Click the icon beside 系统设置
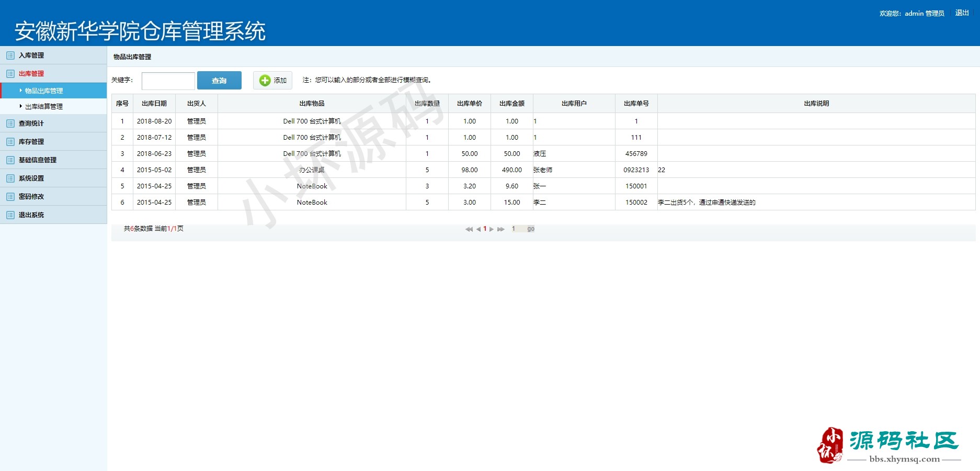Screen dimensions: 980x471 point(10,178)
